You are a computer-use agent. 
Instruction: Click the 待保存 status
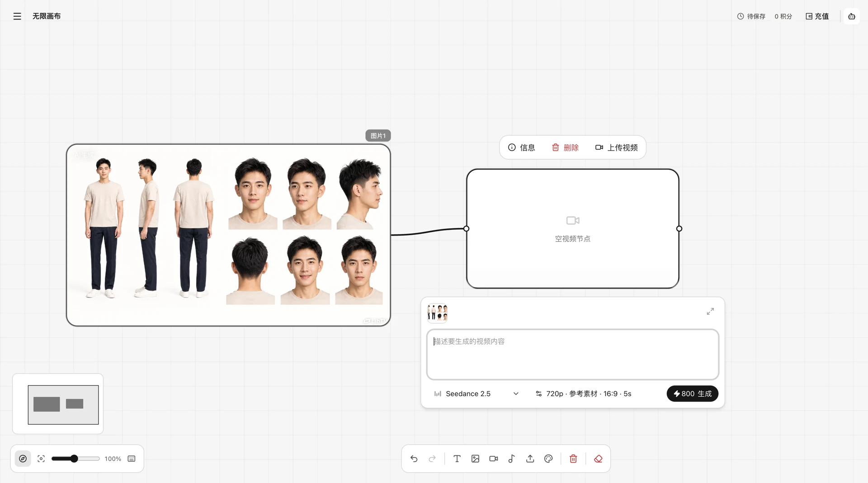tap(751, 16)
